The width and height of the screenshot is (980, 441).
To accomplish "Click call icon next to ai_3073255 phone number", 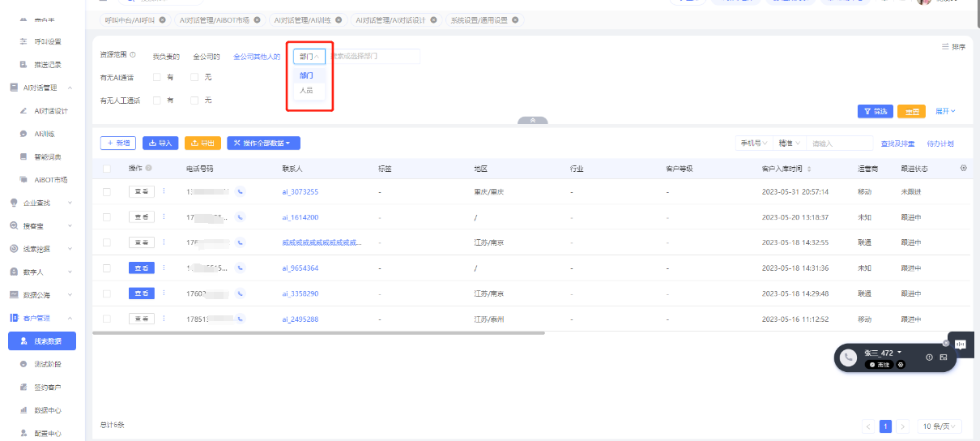I will 241,192.
